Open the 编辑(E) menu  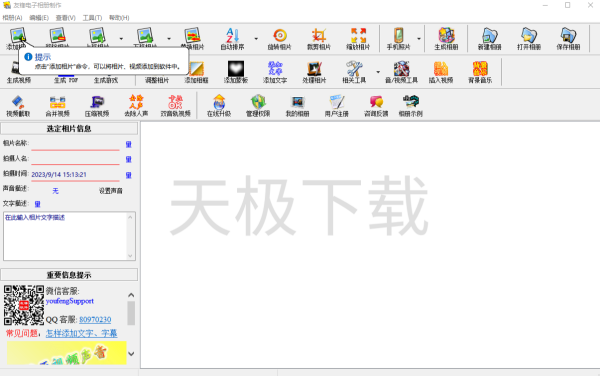click(39, 18)
